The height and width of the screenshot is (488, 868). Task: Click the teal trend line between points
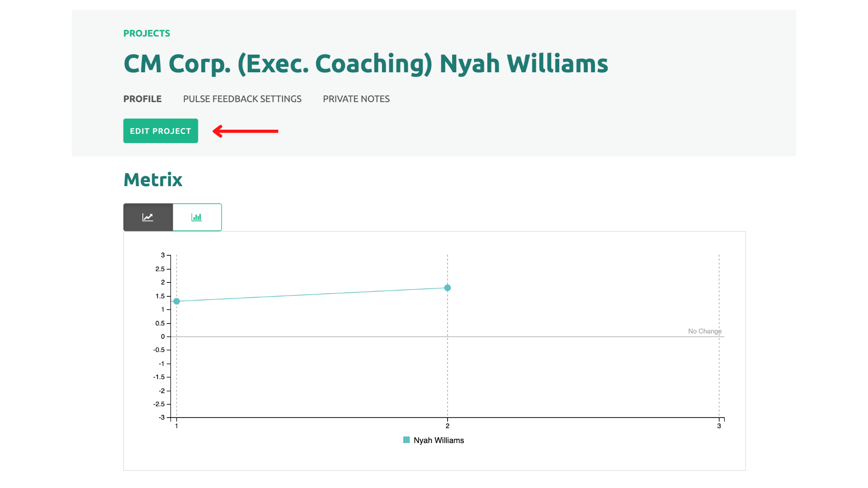312,295
